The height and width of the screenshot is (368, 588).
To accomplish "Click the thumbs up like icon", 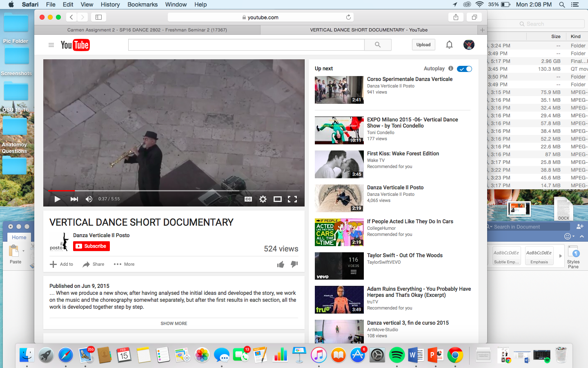I will 281,265.
